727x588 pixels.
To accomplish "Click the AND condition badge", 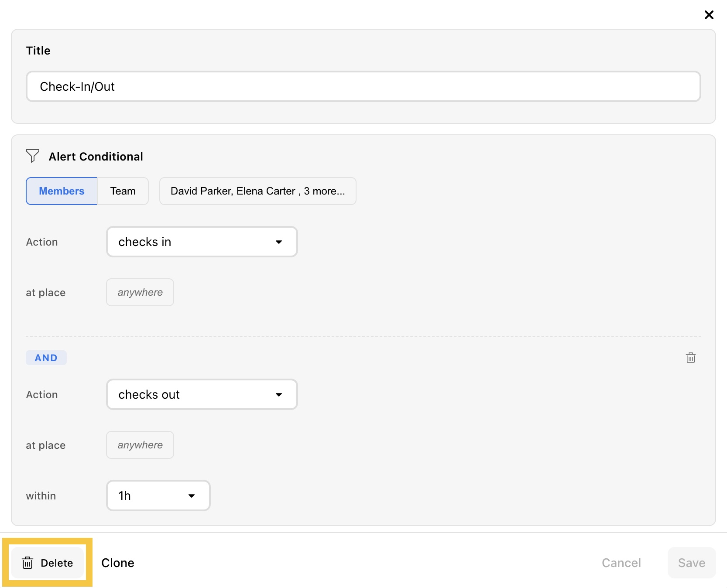I will pos(46,358).
